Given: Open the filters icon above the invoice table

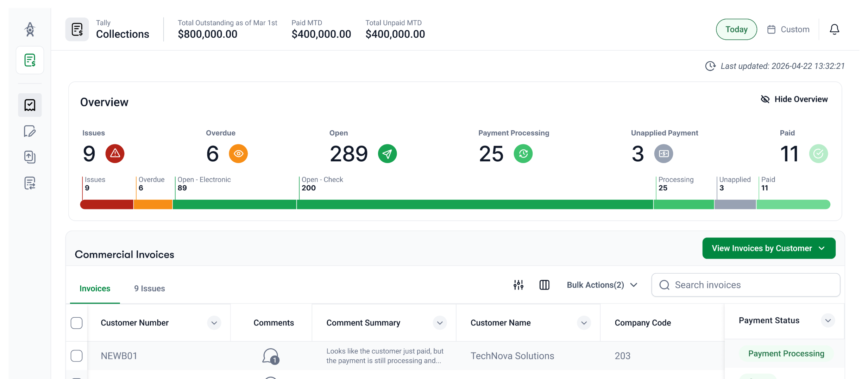Looking at the screenshot, I should 518,285.
